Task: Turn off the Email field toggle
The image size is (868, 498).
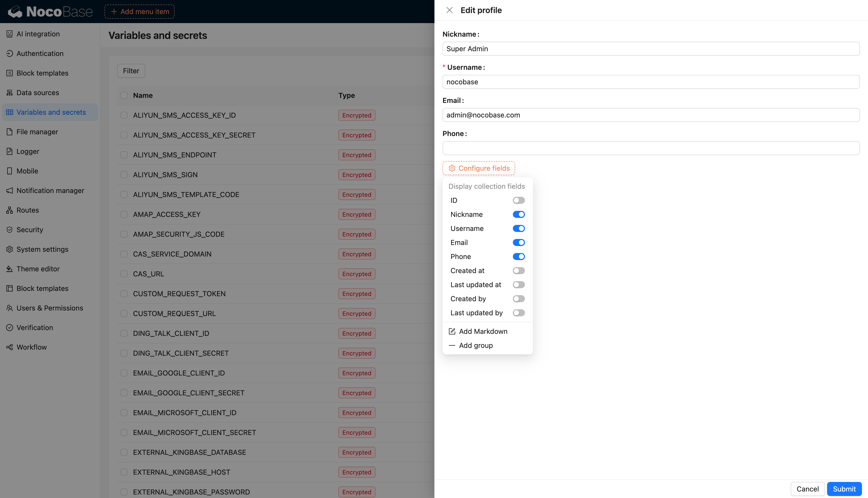Action: [x=519, y=242]
